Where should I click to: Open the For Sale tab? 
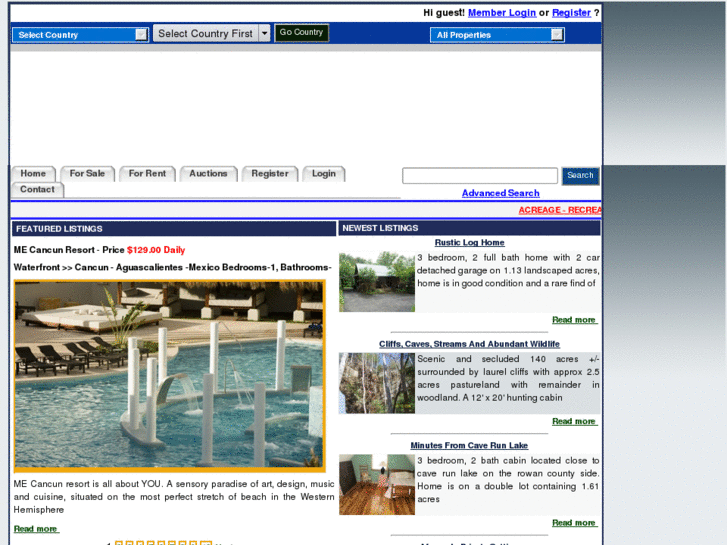point(87,173)
